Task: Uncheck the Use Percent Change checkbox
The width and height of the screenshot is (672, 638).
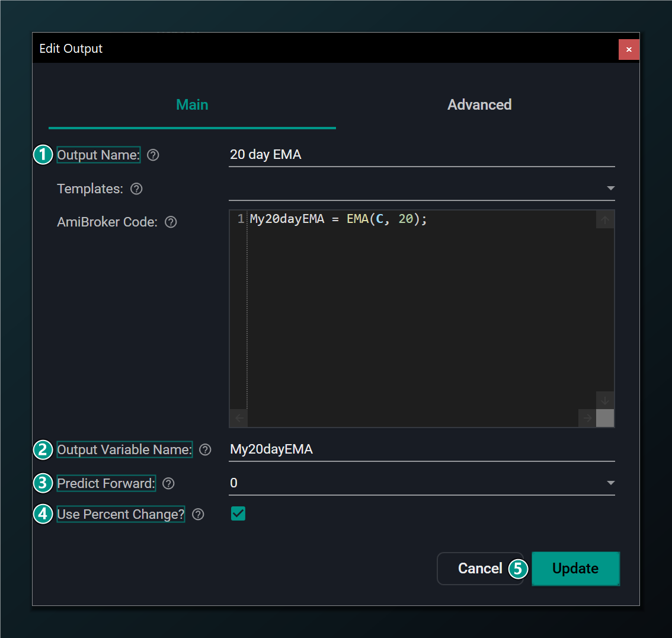Action: coord(238,513)
